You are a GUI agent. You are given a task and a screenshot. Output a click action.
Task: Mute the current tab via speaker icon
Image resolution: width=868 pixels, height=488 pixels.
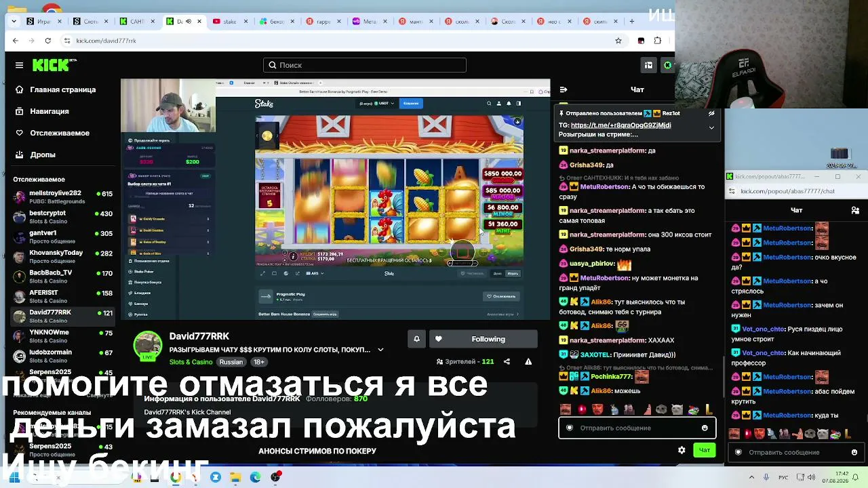(189, 22)
